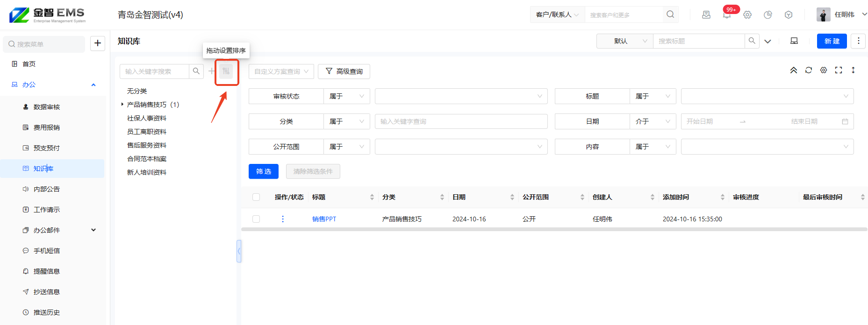The height and width of the screenshot is (325, 868).
Task: Expand the 产品销售技巧 tree node
Action: pyautogui.click(x=122, y=105)
